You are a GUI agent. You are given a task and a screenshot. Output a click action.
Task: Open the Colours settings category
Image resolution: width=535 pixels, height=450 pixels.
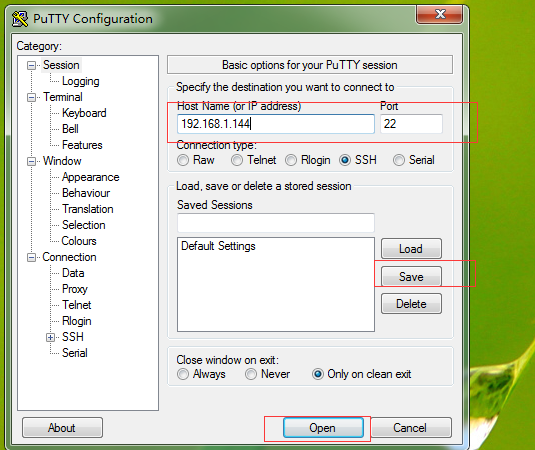click(x=79, y=241)
